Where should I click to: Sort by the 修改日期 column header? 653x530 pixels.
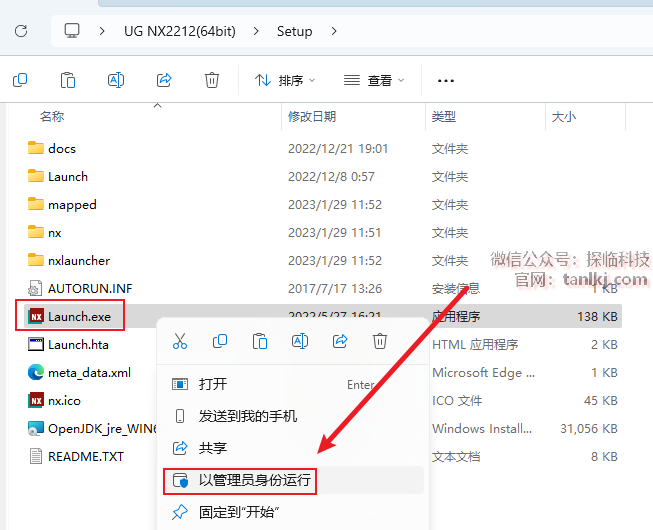point(312,117)
